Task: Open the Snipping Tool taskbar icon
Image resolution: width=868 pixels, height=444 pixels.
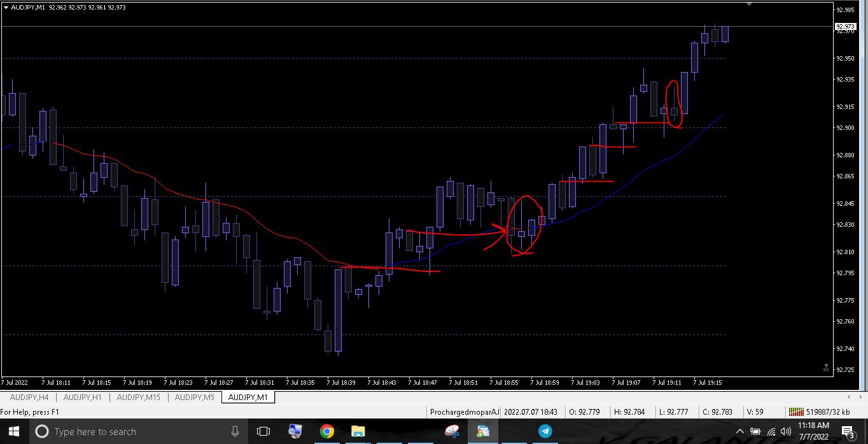Action: click(452, 431)
